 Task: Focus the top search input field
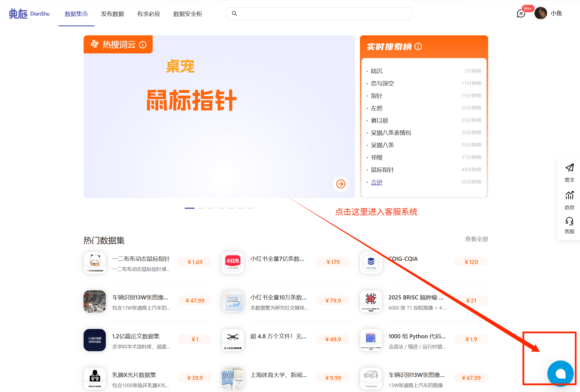click(323, 13)
